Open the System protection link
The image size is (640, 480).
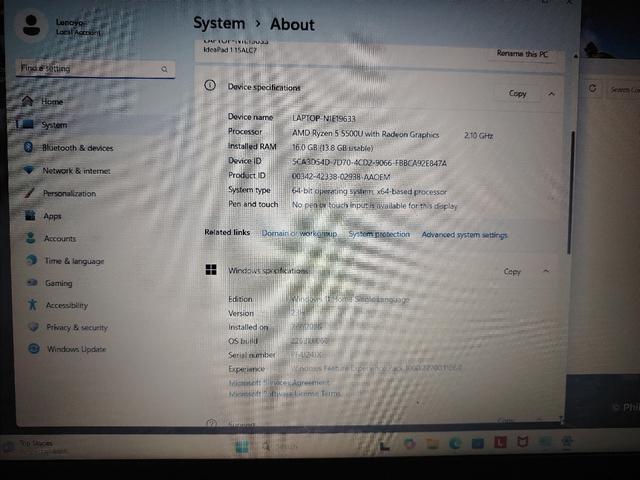[x=379, y=234]
